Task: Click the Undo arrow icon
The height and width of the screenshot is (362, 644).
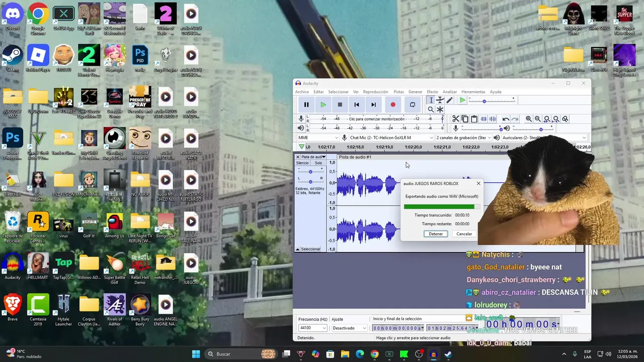Action: click(x=506, y=119)
